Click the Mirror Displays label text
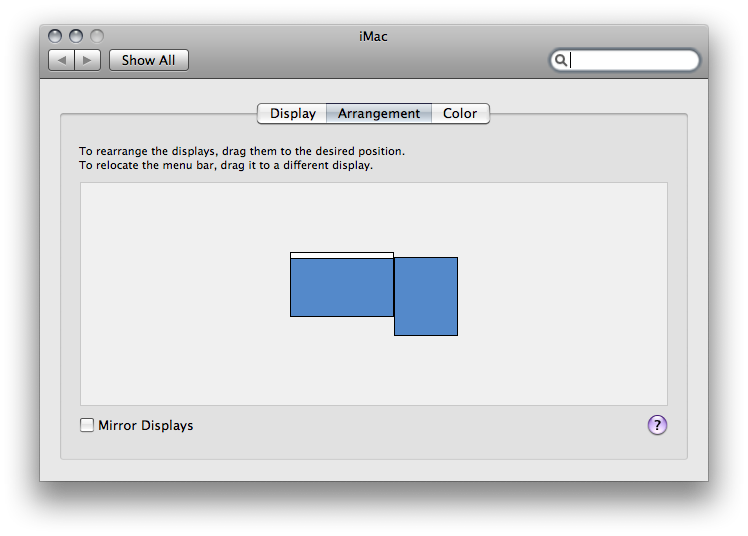The width and height of the screenshot is (748, 536). point(145,425)
